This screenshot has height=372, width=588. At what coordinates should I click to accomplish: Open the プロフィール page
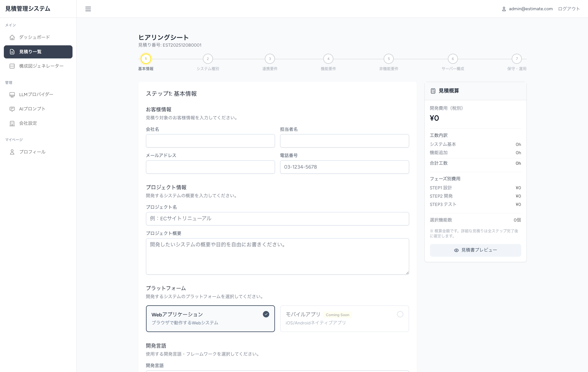[32, 152]
